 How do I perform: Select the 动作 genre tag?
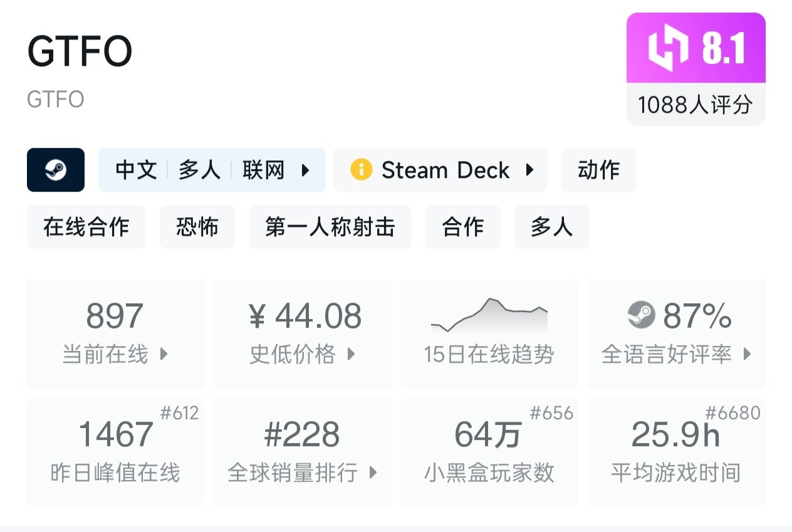[598, 170]
